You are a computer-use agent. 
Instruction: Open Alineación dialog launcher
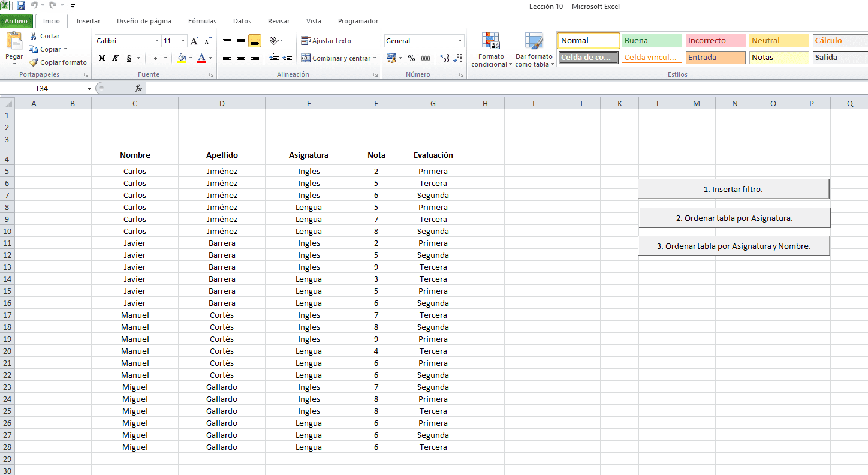[375, 75]
